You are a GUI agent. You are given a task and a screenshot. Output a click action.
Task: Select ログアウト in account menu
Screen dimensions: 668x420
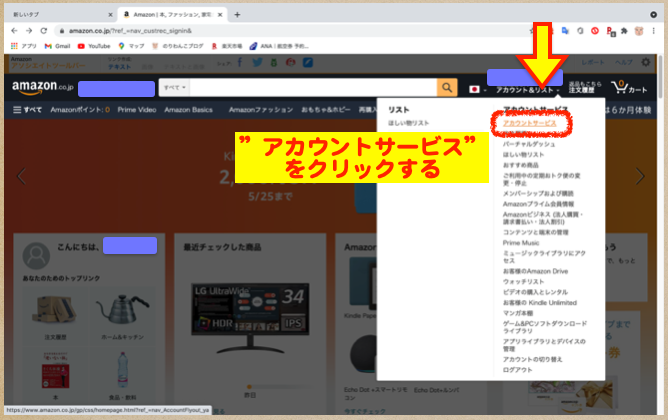pyautogui.click(x=517, y=370)
